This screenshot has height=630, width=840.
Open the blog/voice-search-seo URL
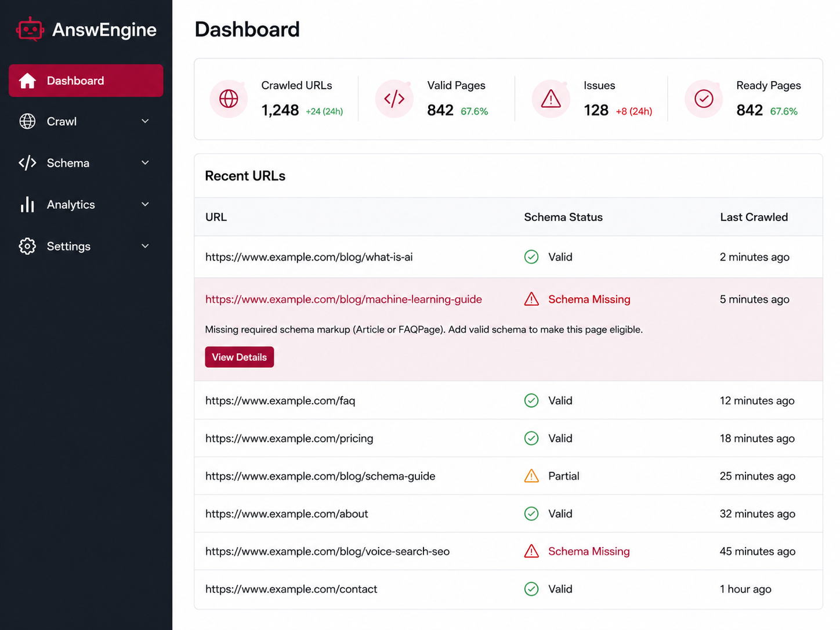[x=327, y=552]
